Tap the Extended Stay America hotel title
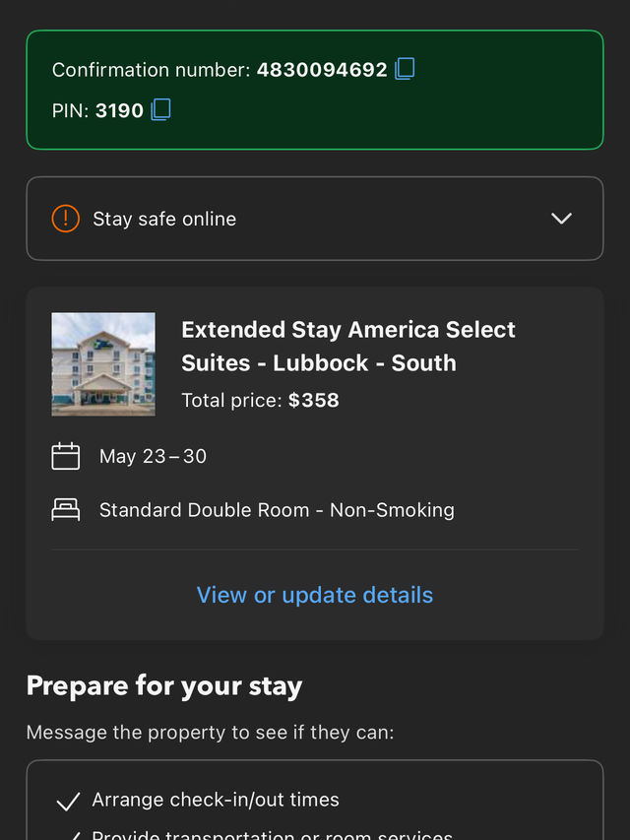Viewport: 630px width, 840px height. click(348, 346)
